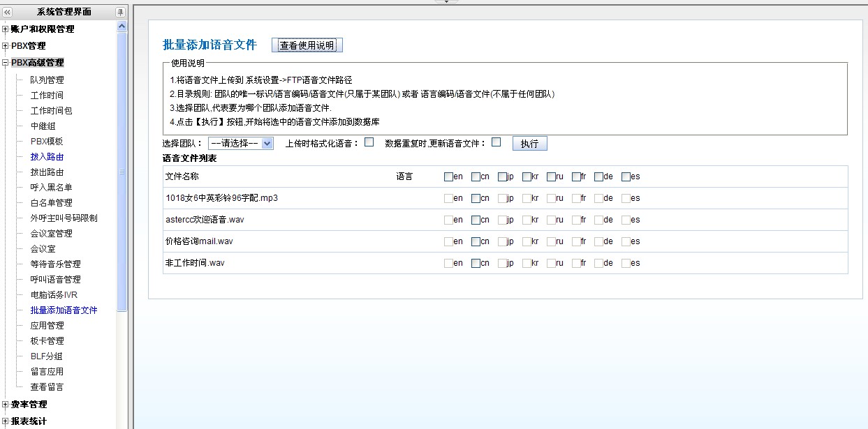Viewport: 868px width, 429px height.
Task: Select 电脑话务IVR menu item
Action: pyautogui.click(x=54, y=295)
